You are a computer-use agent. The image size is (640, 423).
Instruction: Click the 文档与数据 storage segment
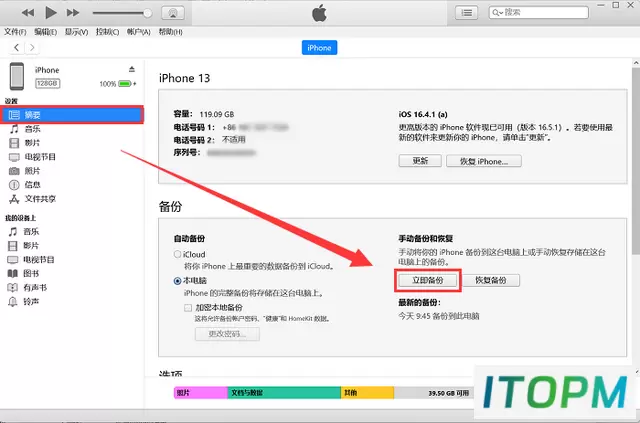pos(284,393)
